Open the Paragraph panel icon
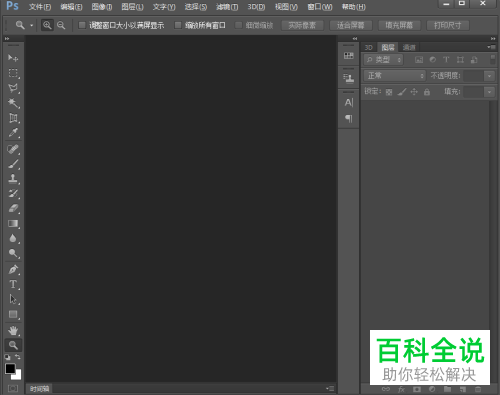 click(x=349, y=118)
